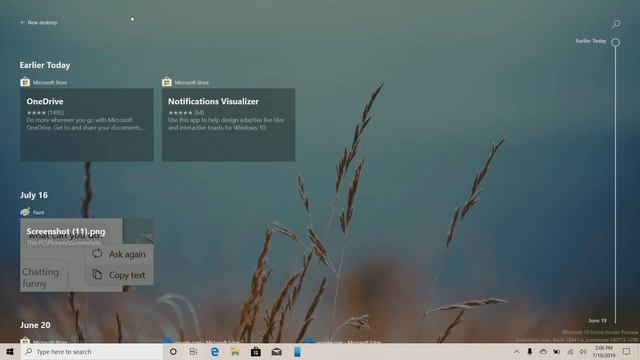
Task: Click the July 16 section heading
Action: pyautogui.click(x=34, y=195)
